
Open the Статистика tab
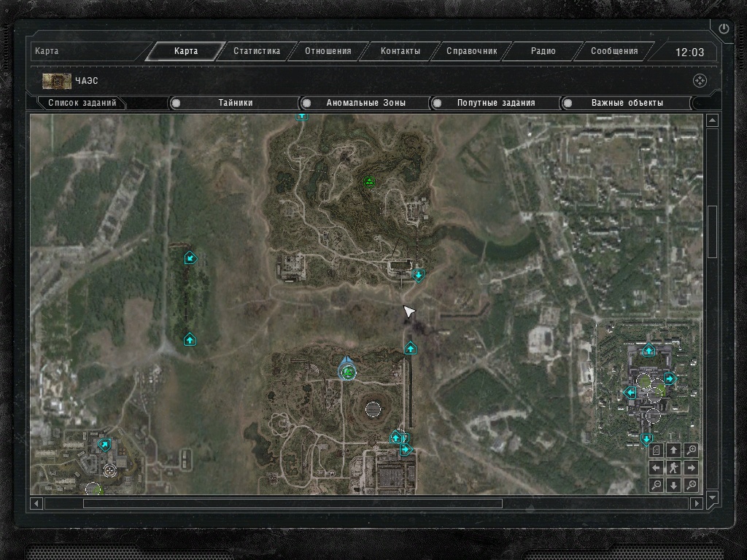[257, 51]
